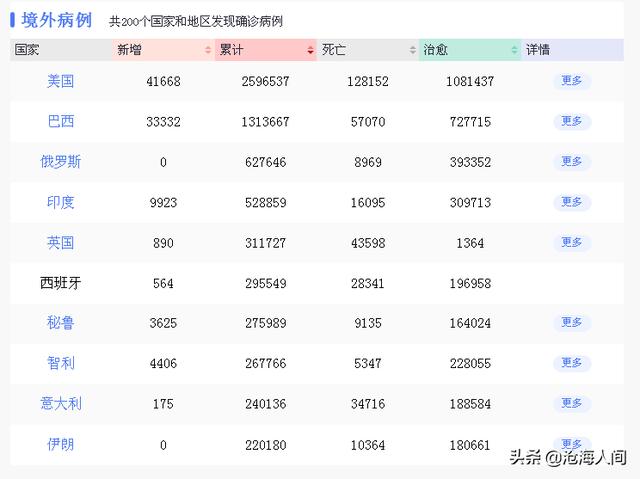640x479 pixels.
Task: Select 英国 new cases 890
Action: (x=163, y=243)
